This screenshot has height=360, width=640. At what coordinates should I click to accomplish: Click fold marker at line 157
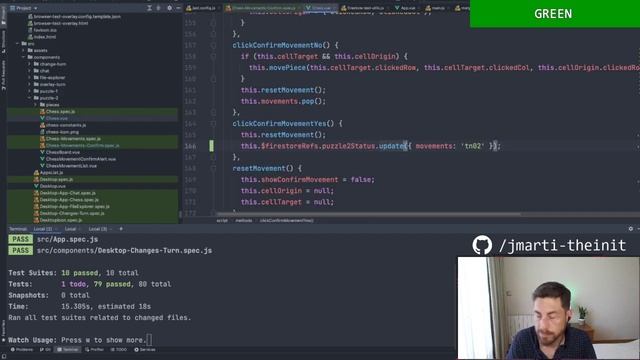pos(213,45)
